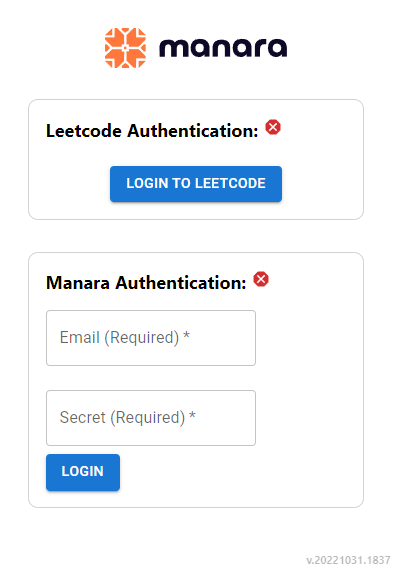Viewport: 396px width, 569px height.
Task: Click the Manara Authentication heading
Action: point(146,283)
